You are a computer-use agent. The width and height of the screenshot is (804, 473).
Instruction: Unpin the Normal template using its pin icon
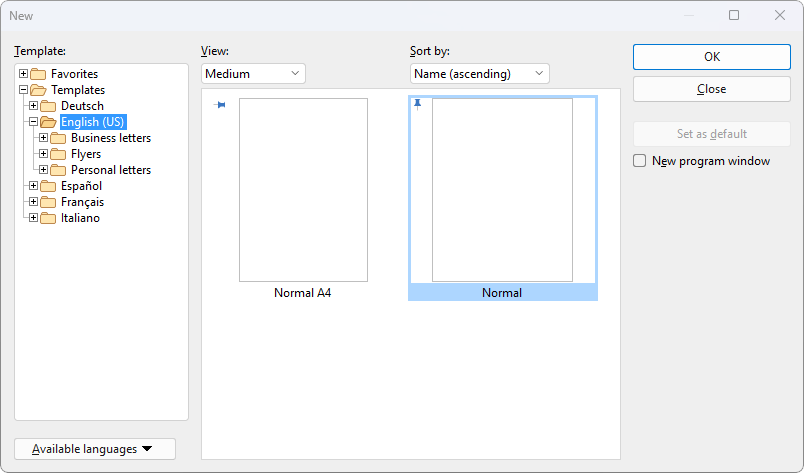[x=417, y=105]
